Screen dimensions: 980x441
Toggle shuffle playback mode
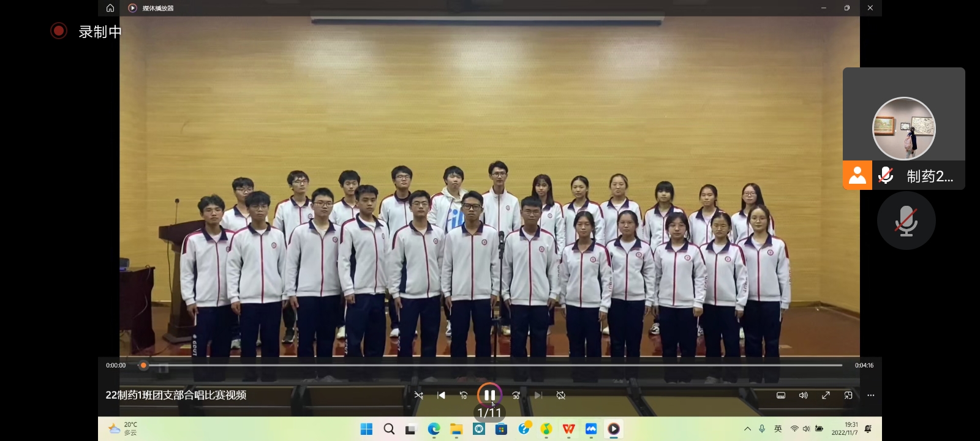pyautogui.click(x=419, y=396)
